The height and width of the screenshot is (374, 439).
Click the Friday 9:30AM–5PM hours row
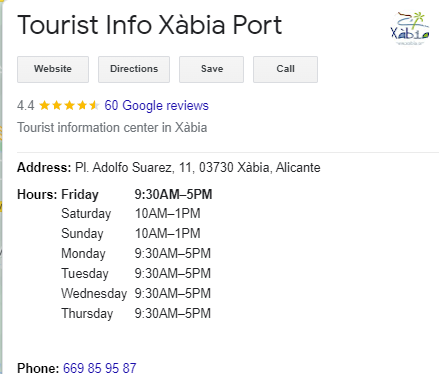point(137,194)
